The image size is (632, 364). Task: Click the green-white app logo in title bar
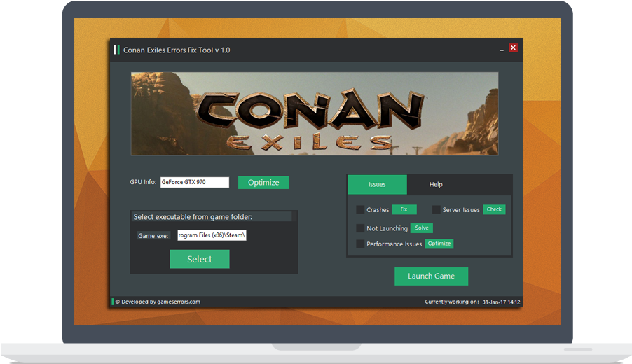[116, 50]
